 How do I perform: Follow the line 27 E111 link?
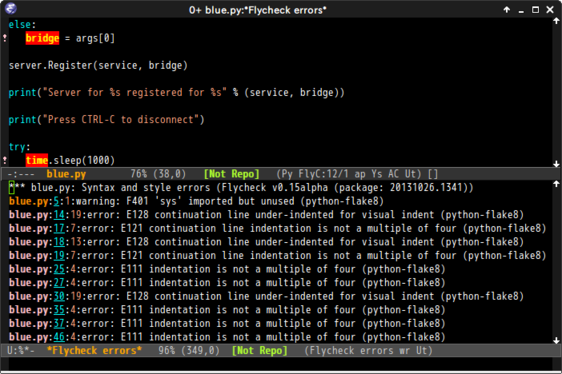tap(59, 283)
